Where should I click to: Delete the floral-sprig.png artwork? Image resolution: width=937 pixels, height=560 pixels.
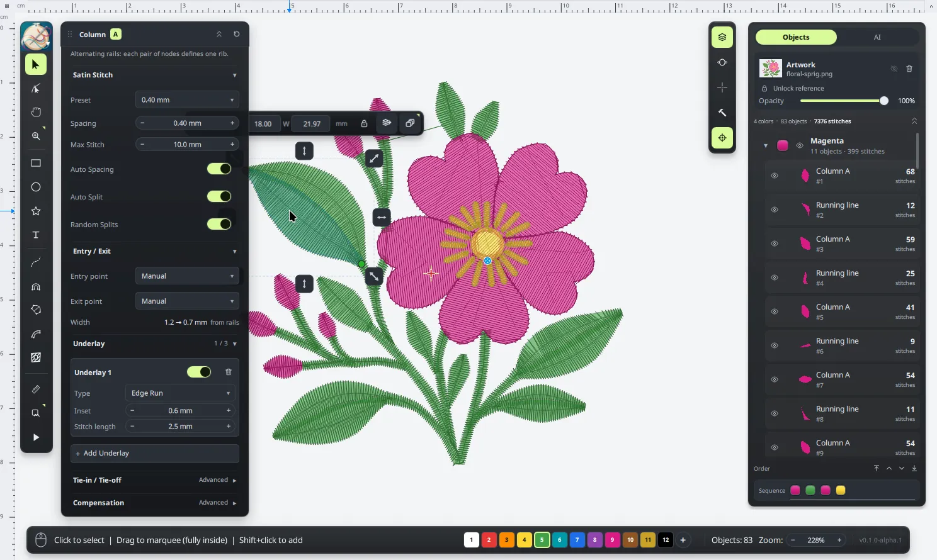coord(909,69)
